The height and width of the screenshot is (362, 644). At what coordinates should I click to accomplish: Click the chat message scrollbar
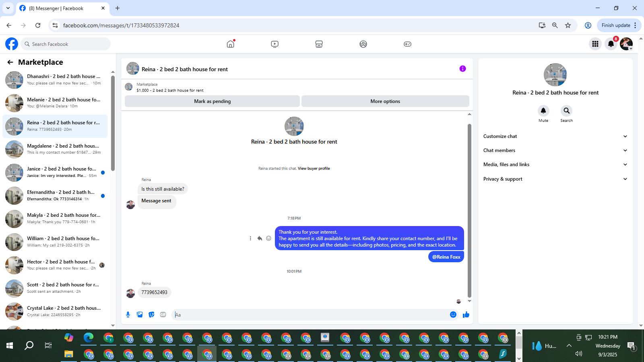469,210
